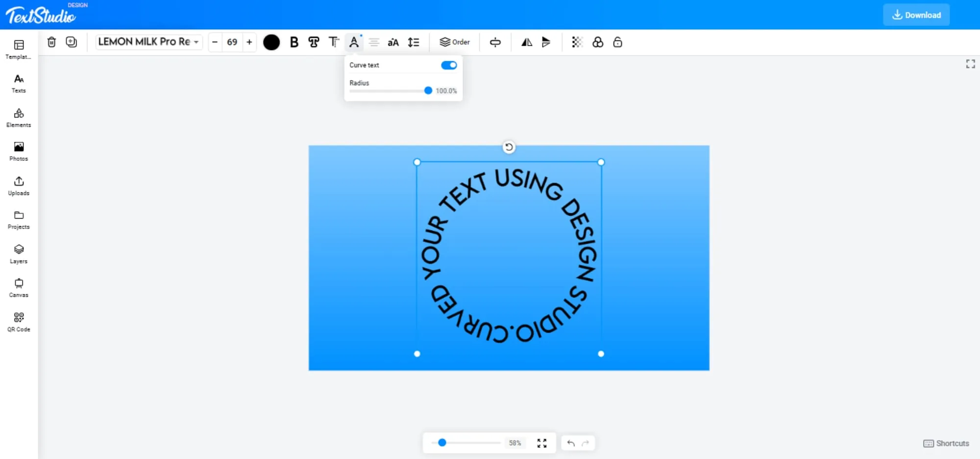Turn off the Curve text switch
Viewport: 980px width, 459px height.
click(449, 65)
